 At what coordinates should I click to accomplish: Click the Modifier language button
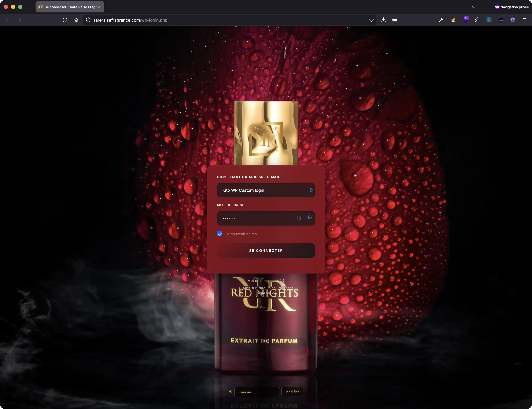[x=292, y=392]
